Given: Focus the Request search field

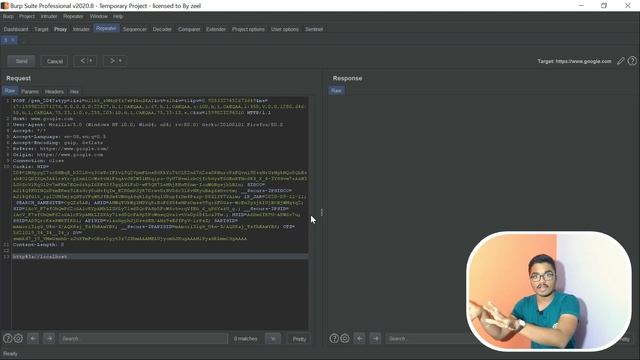Looking at the screenshot, I should tap(144, 339).
